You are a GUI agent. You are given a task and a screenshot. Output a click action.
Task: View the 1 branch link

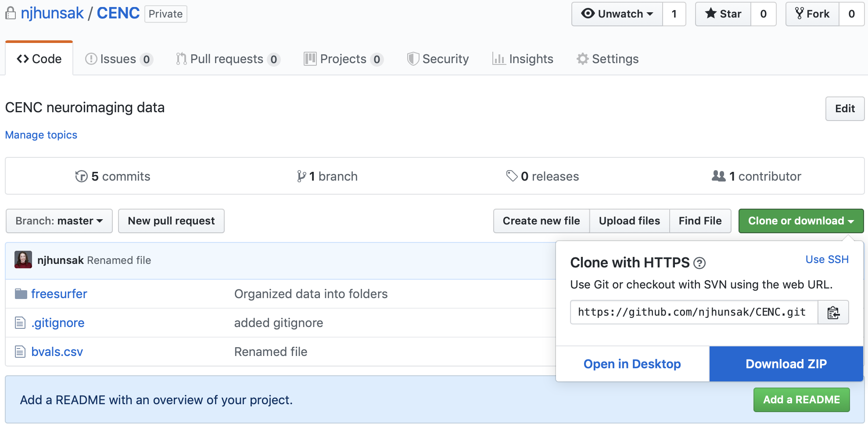point(327,176)
